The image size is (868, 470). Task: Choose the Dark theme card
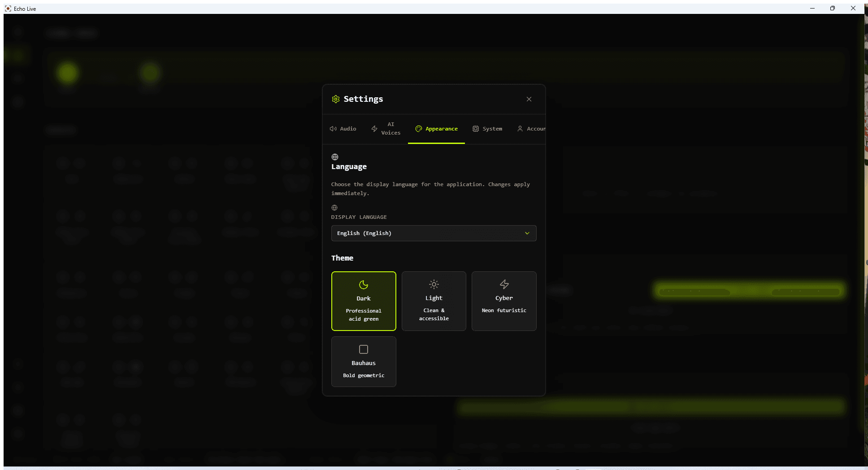pos(364,301)
